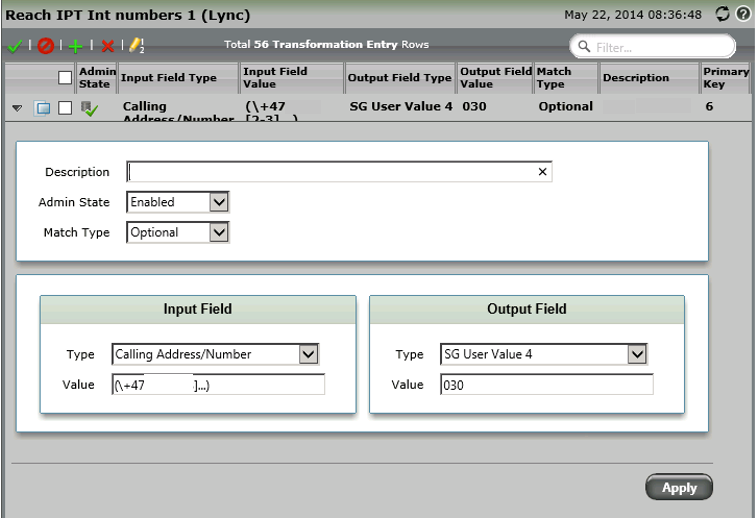This screenshot has height=518, width=755.
Task: Click the blue window icon in row 6
Action: click(x=42, y=108)
